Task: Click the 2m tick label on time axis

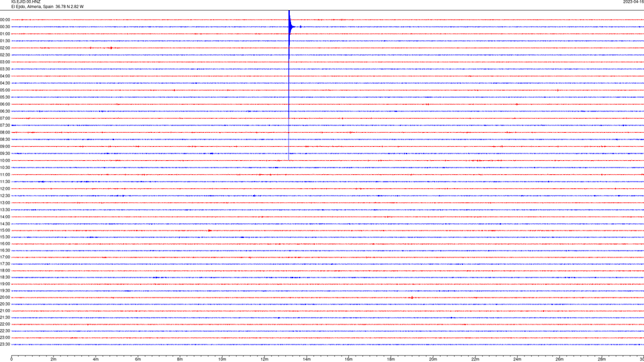Action: tap(54, 359)
